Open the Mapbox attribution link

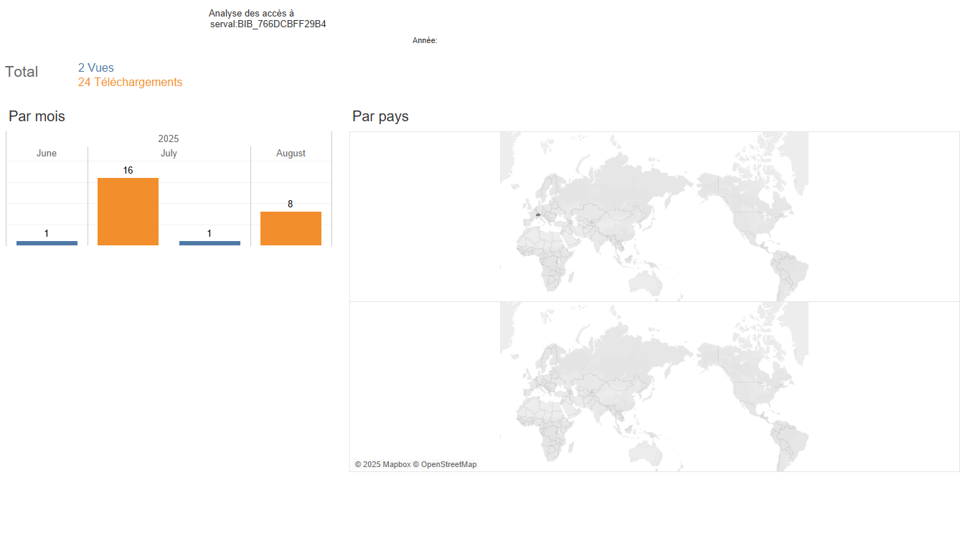pos(396,465)
